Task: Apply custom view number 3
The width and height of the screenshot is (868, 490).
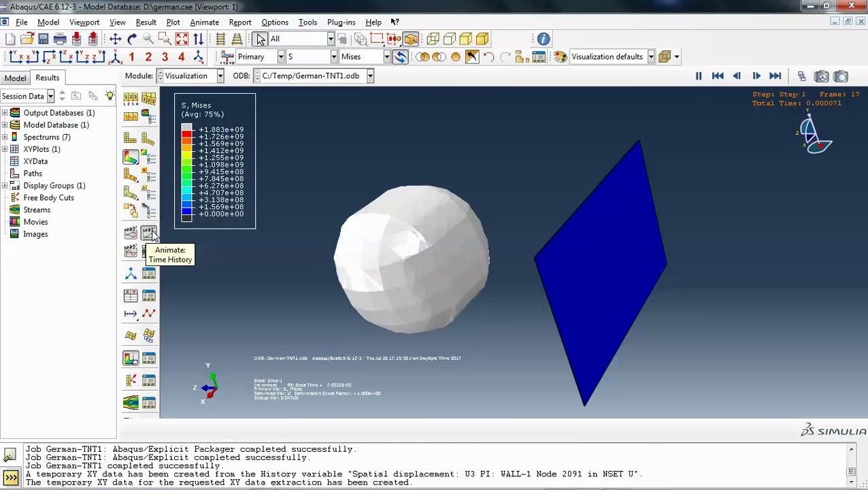Action: coord(165,57)
